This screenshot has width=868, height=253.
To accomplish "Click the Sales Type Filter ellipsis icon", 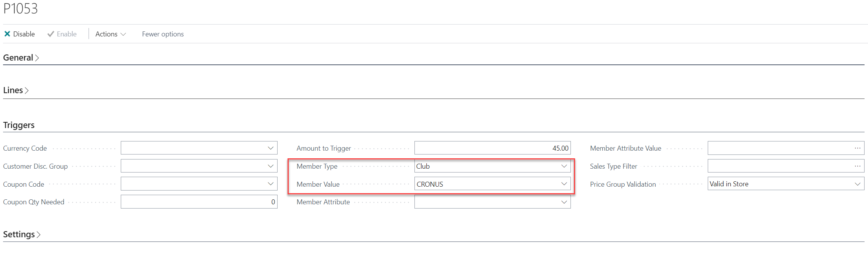I will point(858,166).
